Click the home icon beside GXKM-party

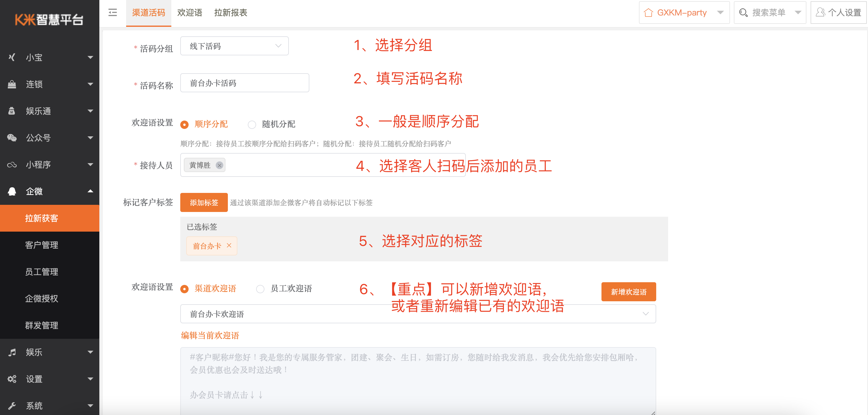(x=648, y=13)
